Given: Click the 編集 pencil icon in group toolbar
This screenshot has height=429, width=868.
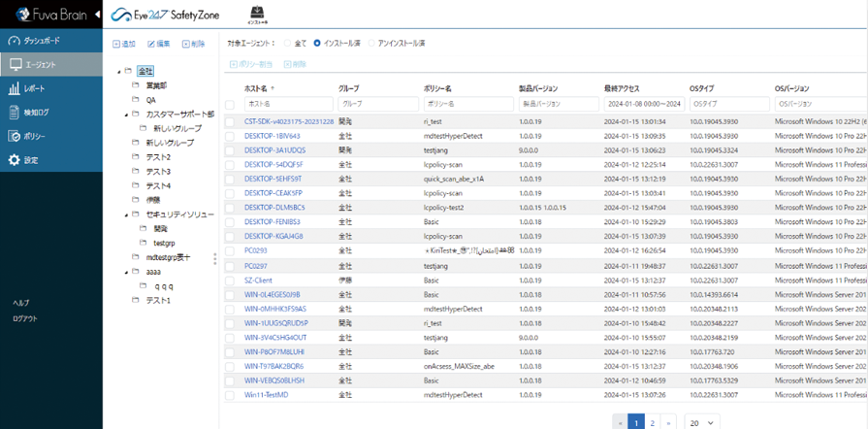Looking at the screenshot, I should (x=150, y=44).
